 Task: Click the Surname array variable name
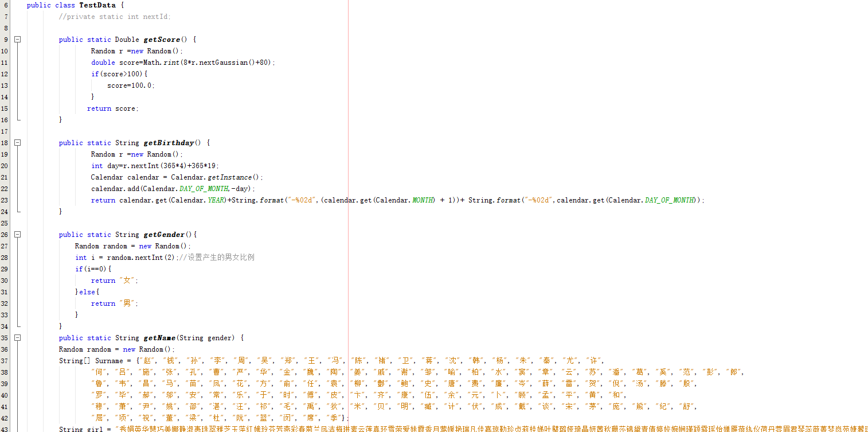109,361
